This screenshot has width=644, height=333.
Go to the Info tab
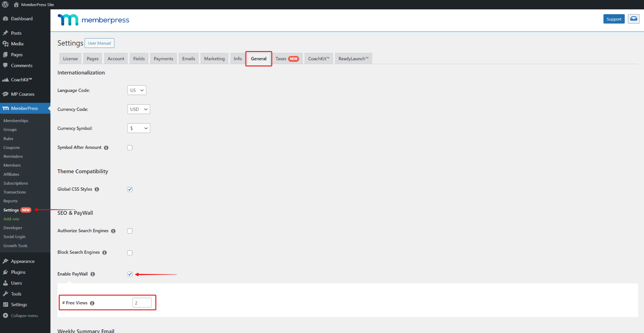[x=238, y=58]
